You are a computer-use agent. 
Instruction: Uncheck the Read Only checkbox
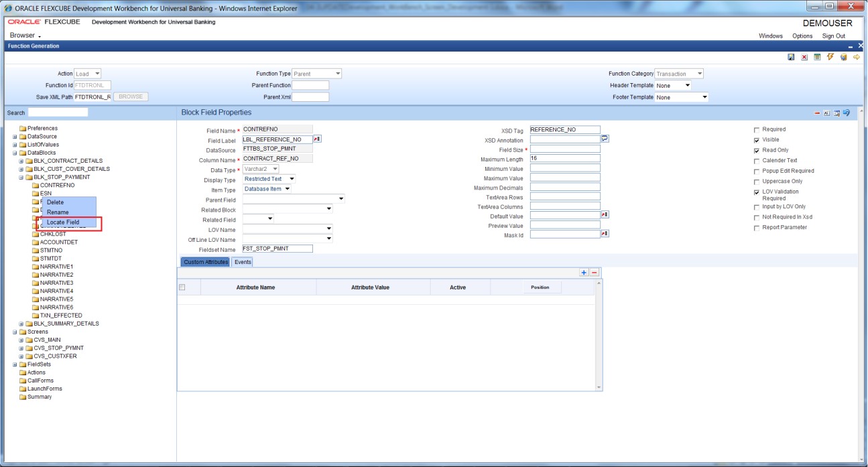pyautogui.click(x=757, y=150)
